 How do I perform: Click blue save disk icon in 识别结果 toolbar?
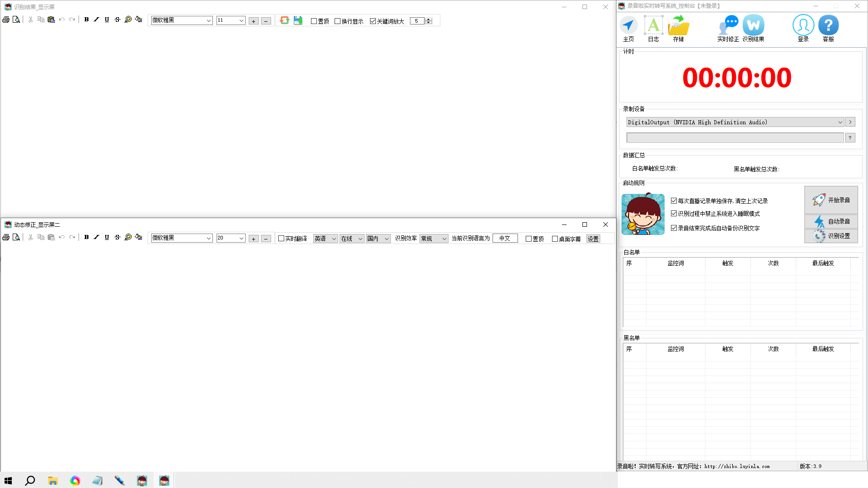[298, 20]
